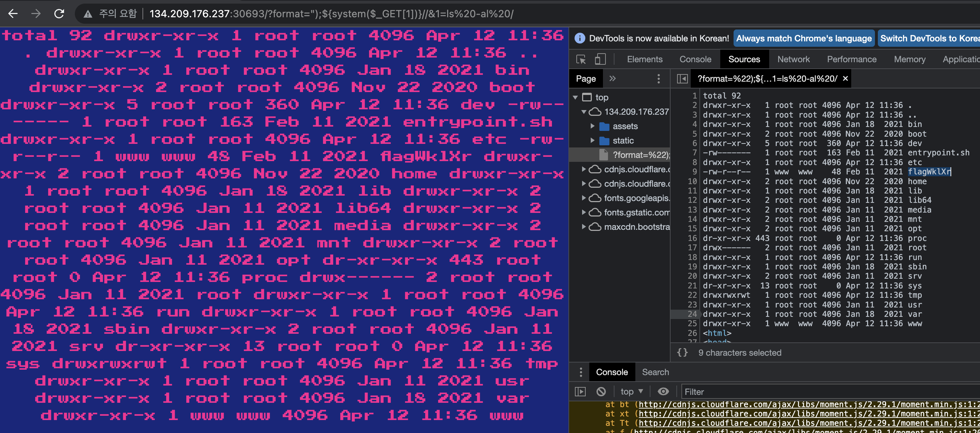Toggle the console sidebar icon

click(x=580, y=392)
